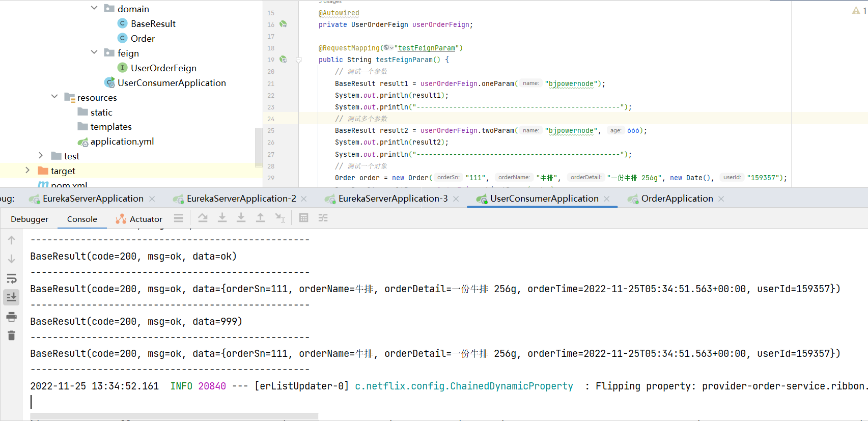This screenshot has width=868, height=421.
Task: Open the Debugger tab
Action: coord(30,219)
